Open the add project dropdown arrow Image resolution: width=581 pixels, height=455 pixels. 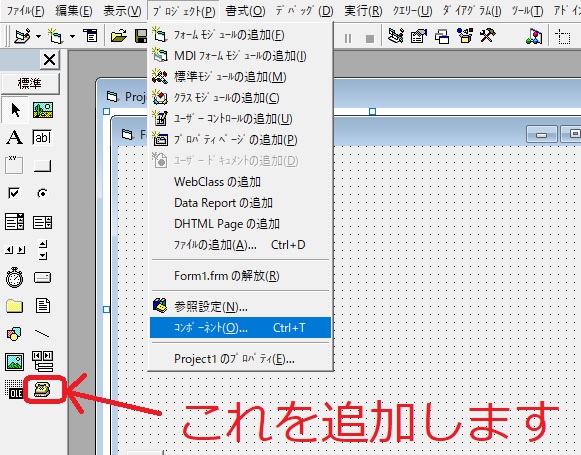pos(39,36)
